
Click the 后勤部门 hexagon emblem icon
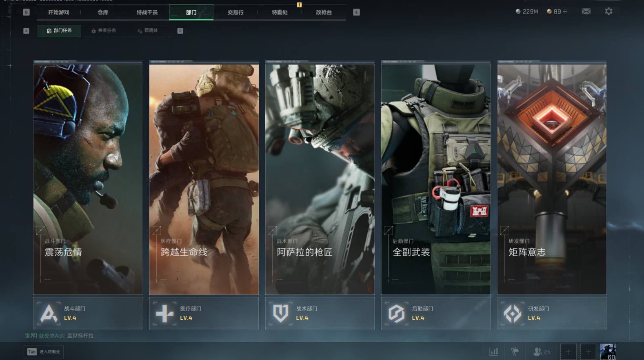pyautogui.click(x=396, y=313)
